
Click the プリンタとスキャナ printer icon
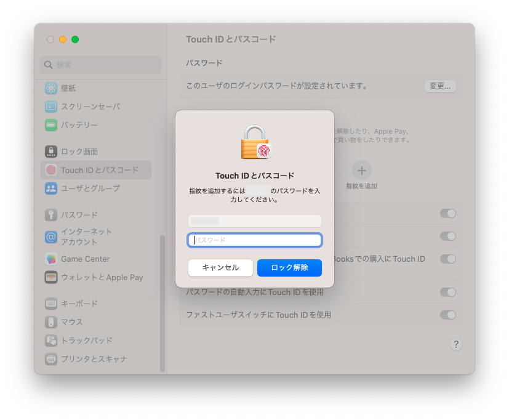[x=51, y=359]
